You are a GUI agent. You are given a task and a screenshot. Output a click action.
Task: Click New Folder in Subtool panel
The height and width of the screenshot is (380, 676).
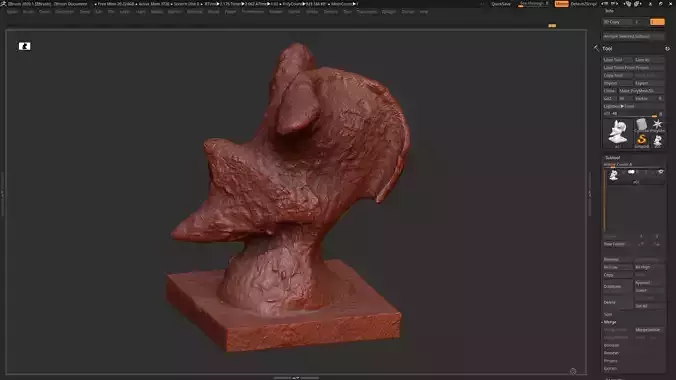pos(617,244)
